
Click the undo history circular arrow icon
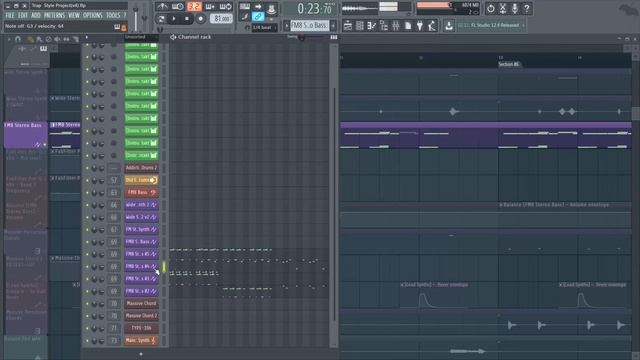pos(491,8)
